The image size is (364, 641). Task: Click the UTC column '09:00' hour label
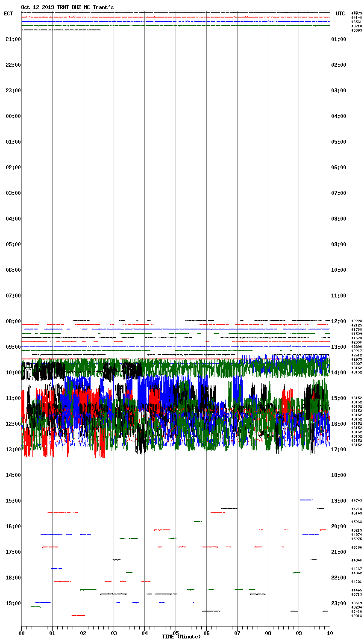click(339, 244)
